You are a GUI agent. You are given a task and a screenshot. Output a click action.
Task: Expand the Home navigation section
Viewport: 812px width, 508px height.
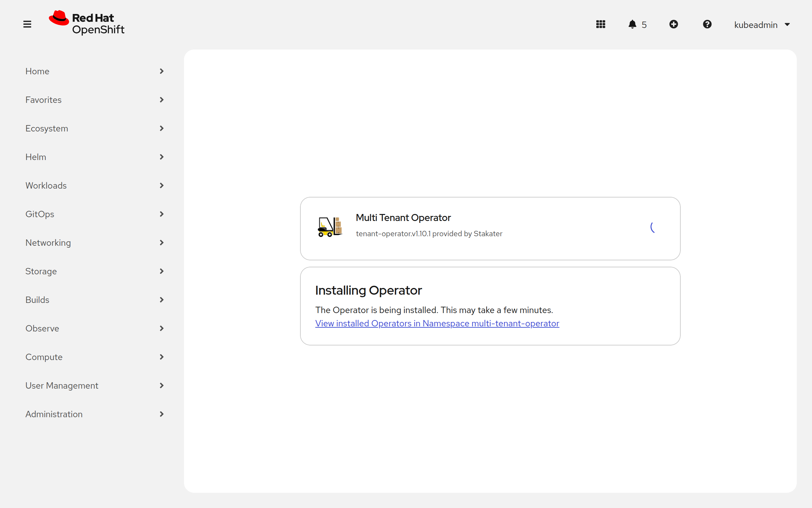95,71
